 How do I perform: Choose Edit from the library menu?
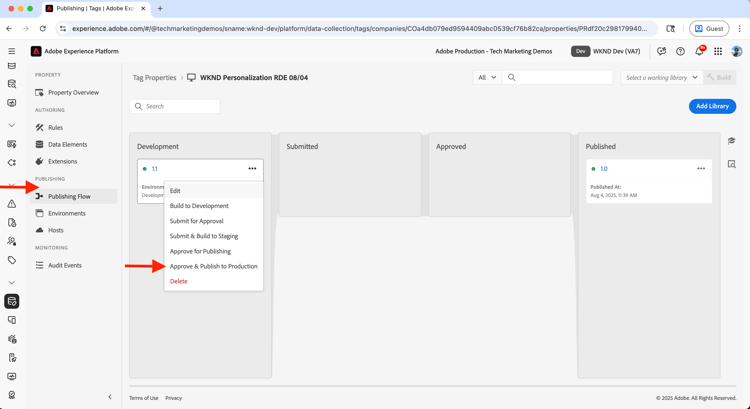pyautogui.click(x=213, y=190)
